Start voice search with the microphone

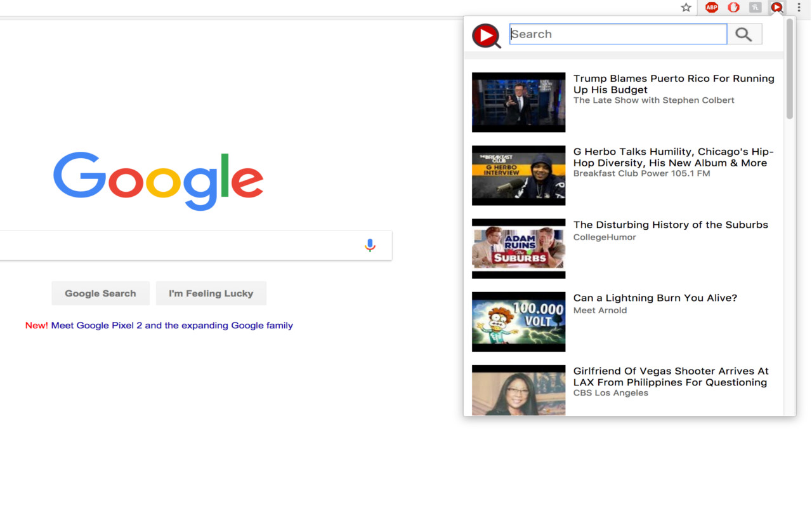[370, 245]
